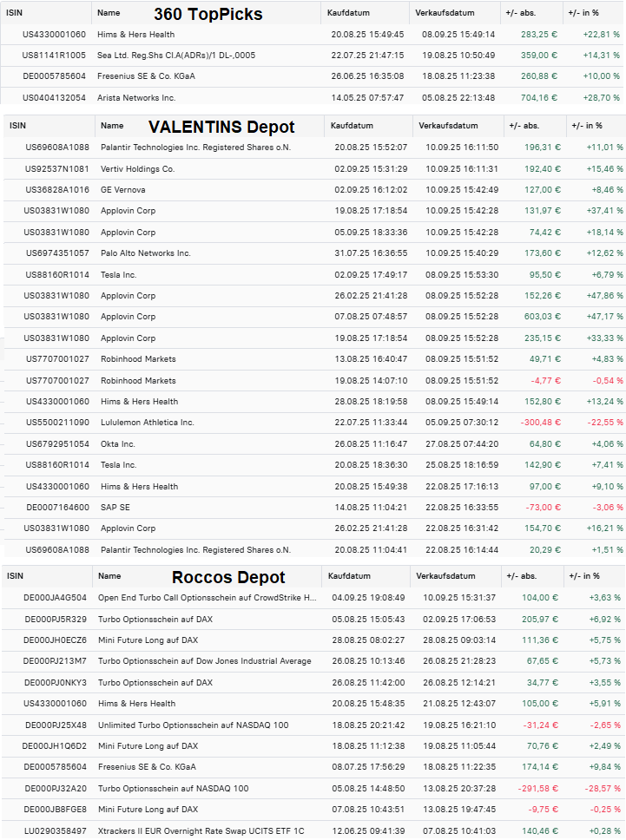Click the -22,55 % percentage cell
This screenshot has width=626, height=840.
pyautogui.click(x=605, y=422)
